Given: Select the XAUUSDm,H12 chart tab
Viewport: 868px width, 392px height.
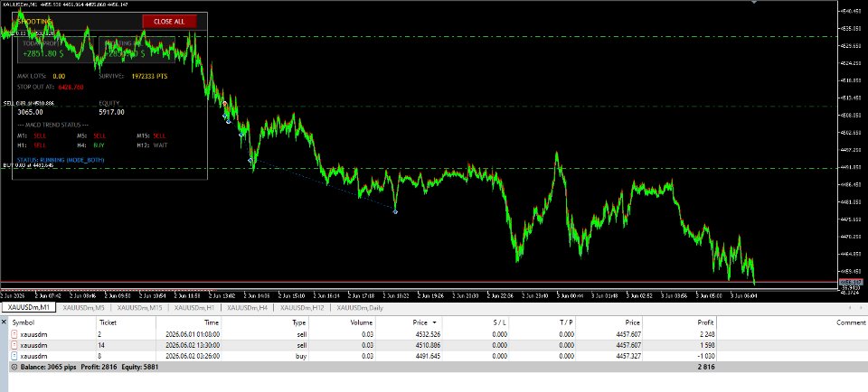Looking at the screenshot, I should click(302, 308).
